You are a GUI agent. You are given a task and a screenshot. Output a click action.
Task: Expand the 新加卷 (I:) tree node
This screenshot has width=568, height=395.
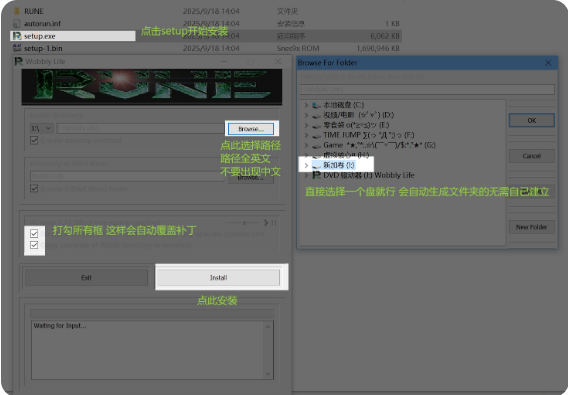(306, 165)
